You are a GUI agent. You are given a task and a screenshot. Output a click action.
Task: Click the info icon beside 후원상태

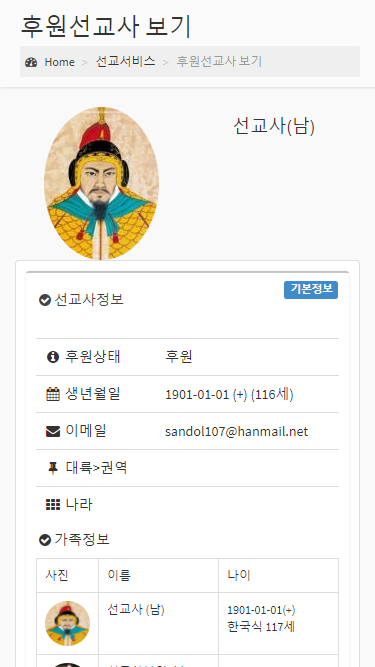(53, 357)
